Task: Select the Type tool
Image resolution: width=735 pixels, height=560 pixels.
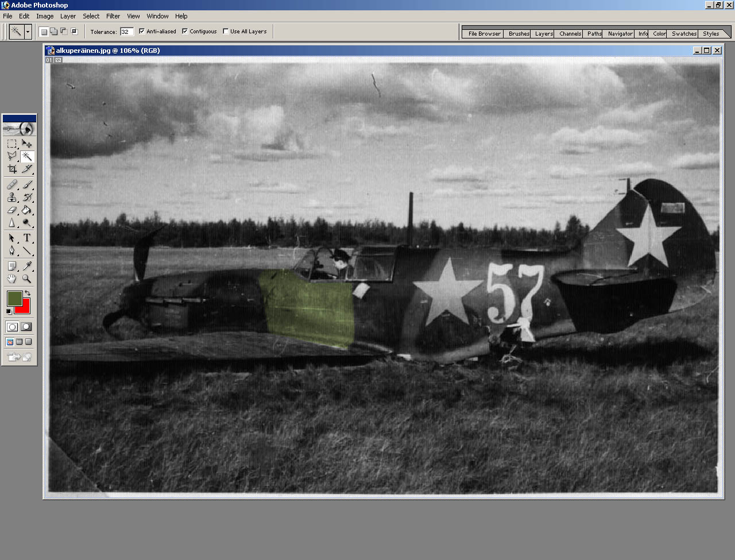Action: (x=27, y=238)
